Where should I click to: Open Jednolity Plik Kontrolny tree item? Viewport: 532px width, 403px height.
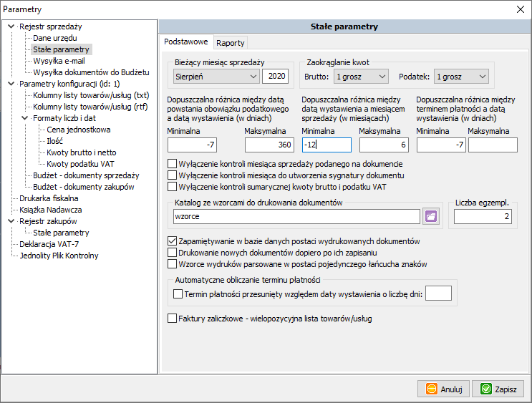click(x=59, y=256)
